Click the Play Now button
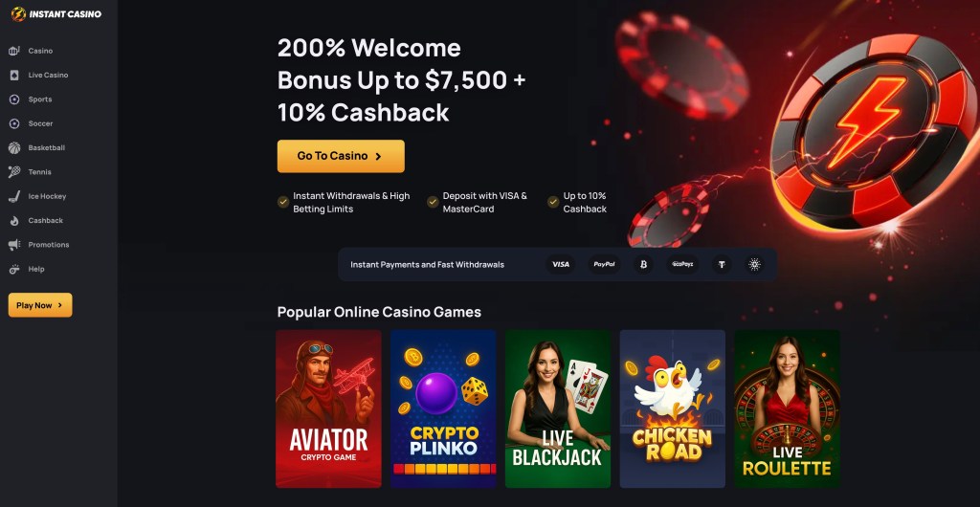Viewport: 980px width, 507px height. point(40,305)
